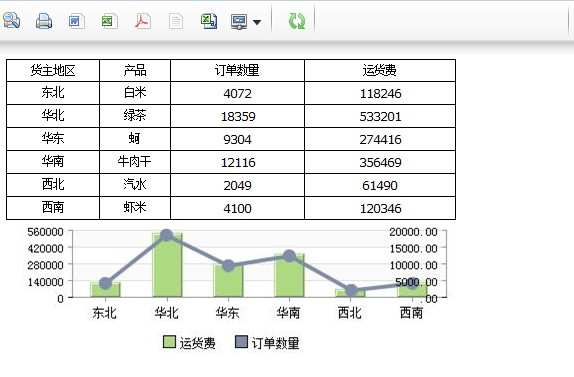574x377 pixels.
Task: Click the 华南 green bar in chart
Action: click(x=290, y=275)
